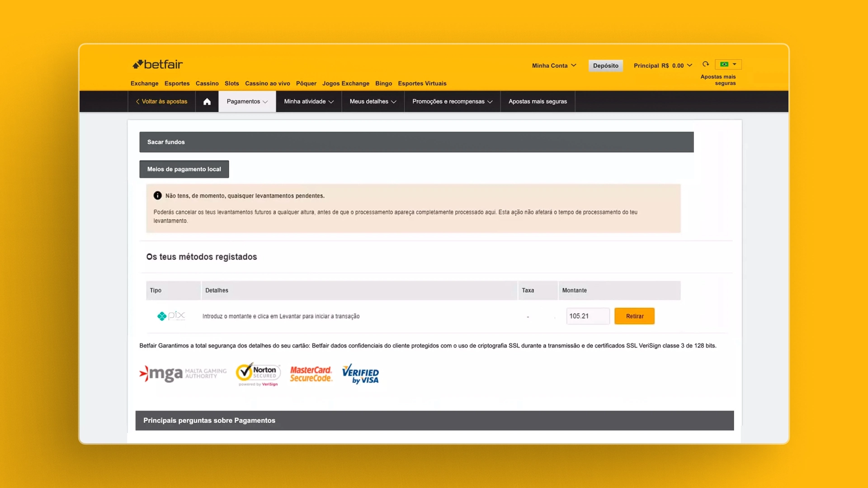Select the Pix payment method icon
The image size is (868, 488).
(x=170, y=316)
